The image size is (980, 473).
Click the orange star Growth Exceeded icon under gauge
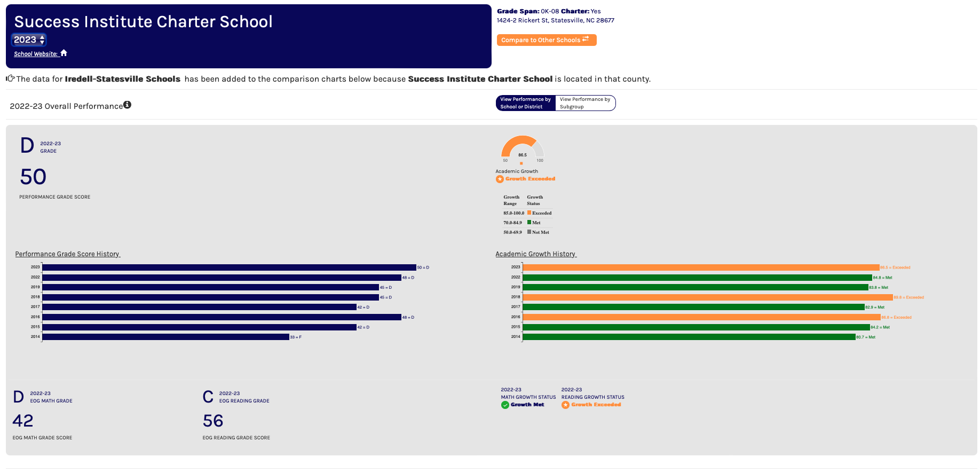500,179
